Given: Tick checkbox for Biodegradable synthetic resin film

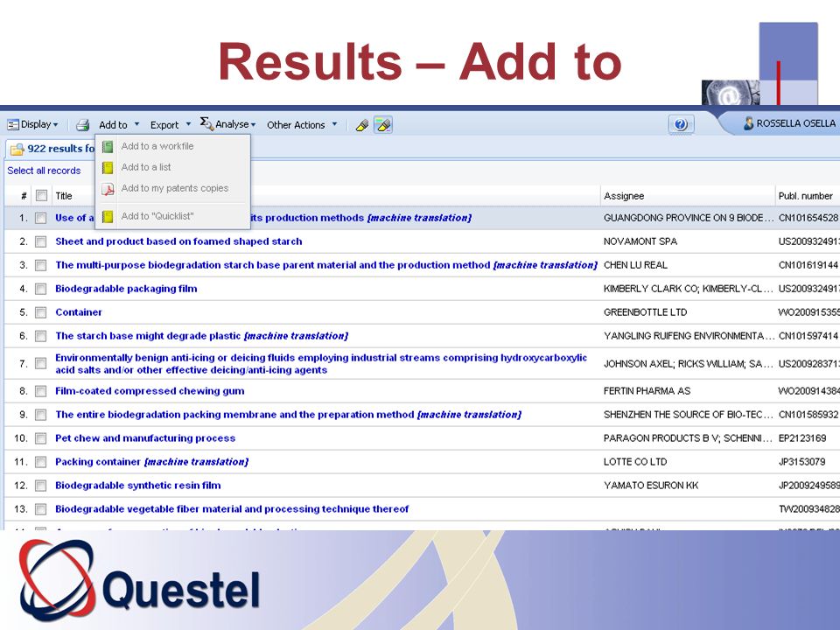Looking at the screenshot, I should click(x=41, y=486).
